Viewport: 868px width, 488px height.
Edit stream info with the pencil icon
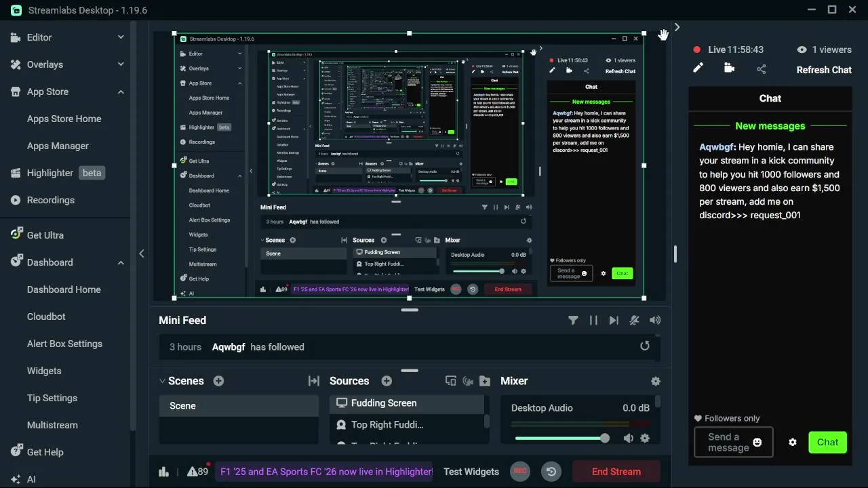pos(698,68)
